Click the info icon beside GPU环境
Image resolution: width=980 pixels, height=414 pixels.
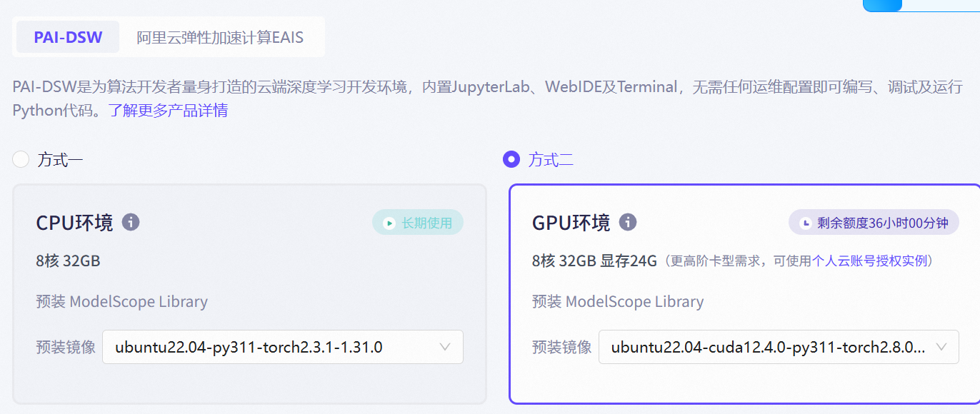click(x=628, y=222)
